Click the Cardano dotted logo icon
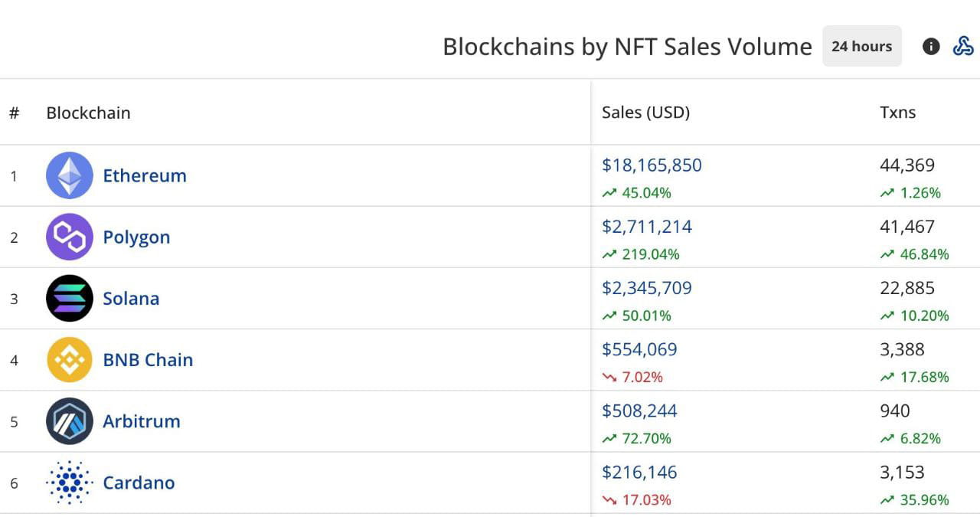Screen dimensions: 980x517 coord(69,483)
